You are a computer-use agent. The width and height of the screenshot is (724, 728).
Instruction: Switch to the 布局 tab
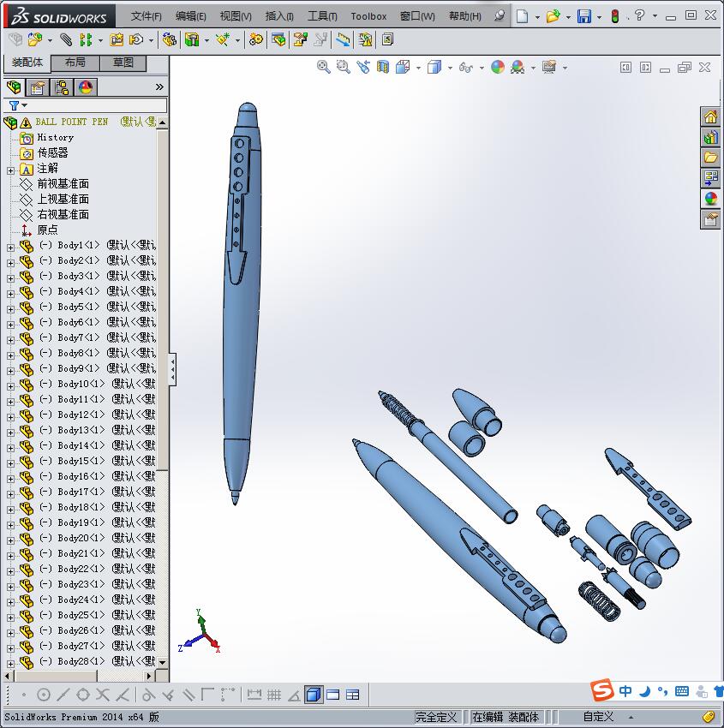click(x=75, y=63)
